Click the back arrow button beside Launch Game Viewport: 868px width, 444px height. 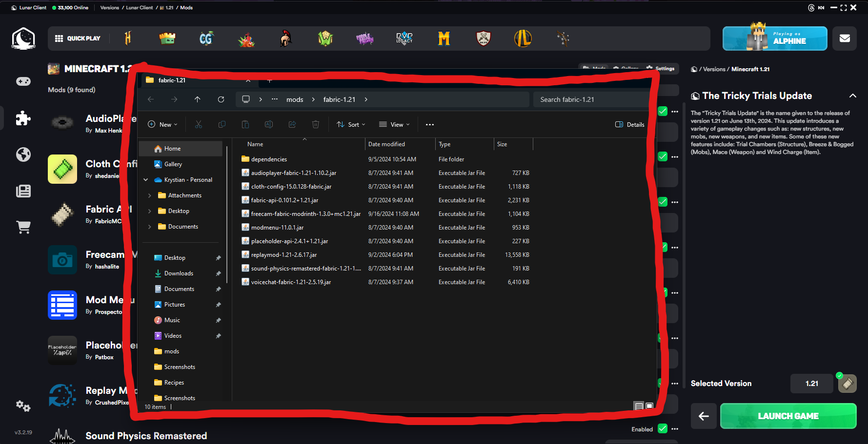pyautogui.click(x=704, y=416)
